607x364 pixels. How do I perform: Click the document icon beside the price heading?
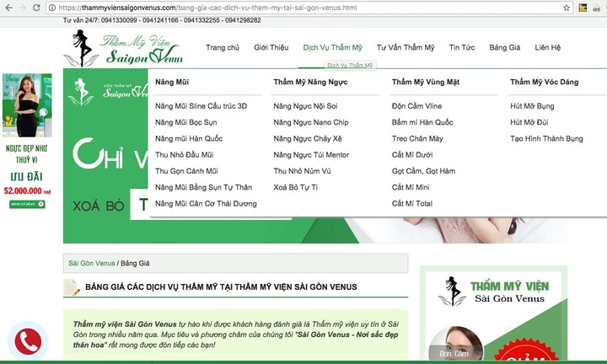tap(72, 287)
